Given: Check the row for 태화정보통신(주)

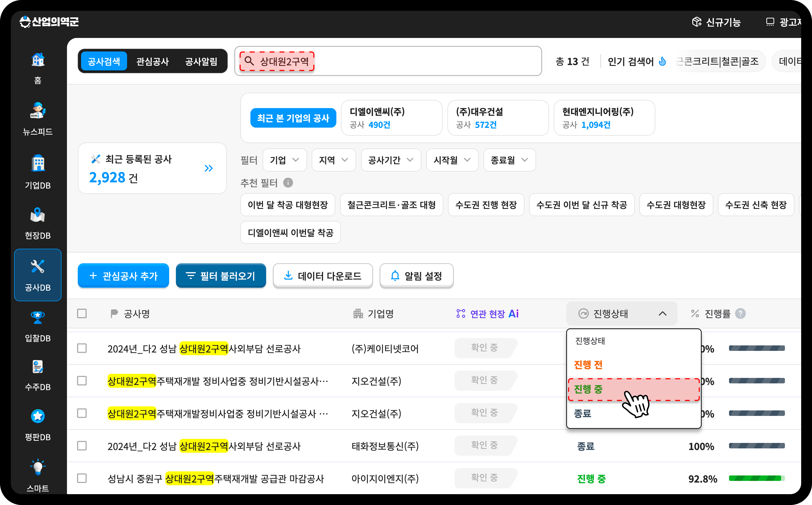Looking at the screenshot, I should (82, 446).
